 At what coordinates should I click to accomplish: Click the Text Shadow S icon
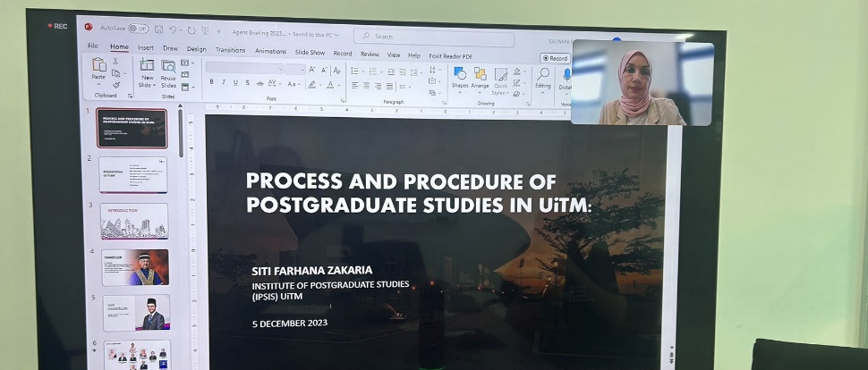click(248, 82)
